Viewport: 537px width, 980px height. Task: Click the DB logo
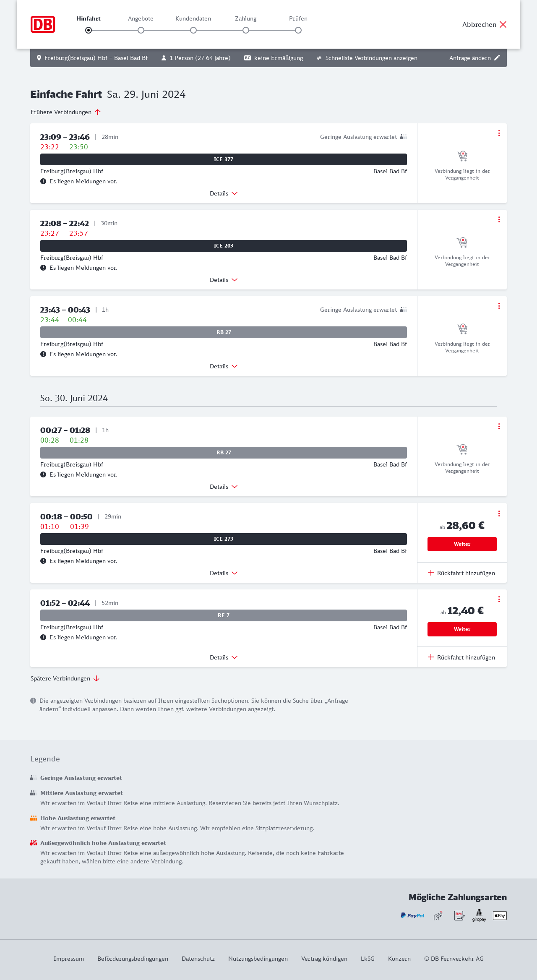tap(43, 24)
